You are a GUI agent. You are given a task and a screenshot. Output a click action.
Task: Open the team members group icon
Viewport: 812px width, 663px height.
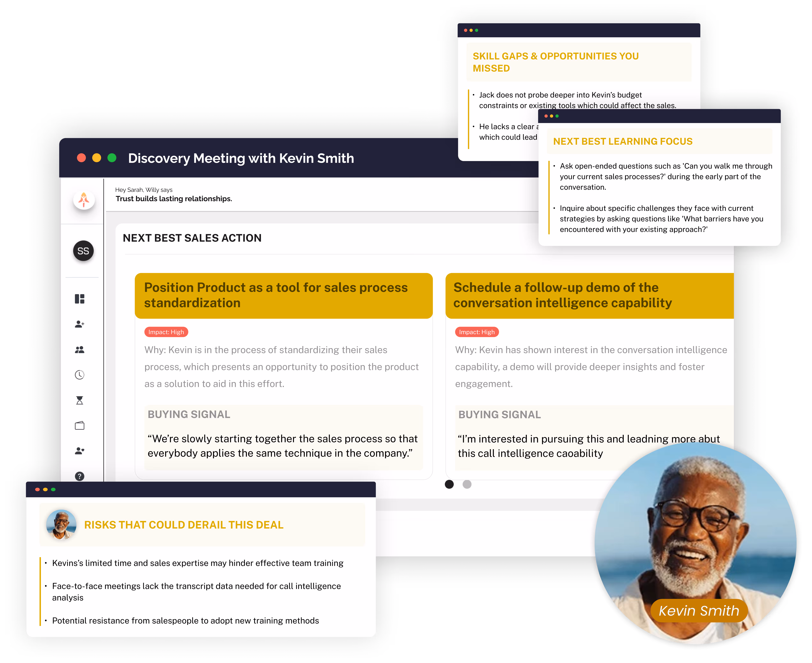79,349
